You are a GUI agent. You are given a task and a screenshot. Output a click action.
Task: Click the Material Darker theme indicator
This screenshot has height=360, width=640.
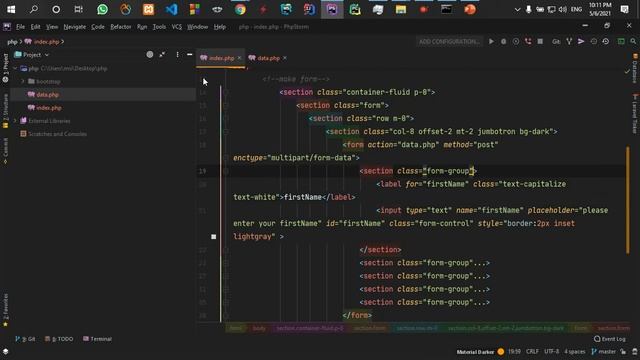(480, 352)
